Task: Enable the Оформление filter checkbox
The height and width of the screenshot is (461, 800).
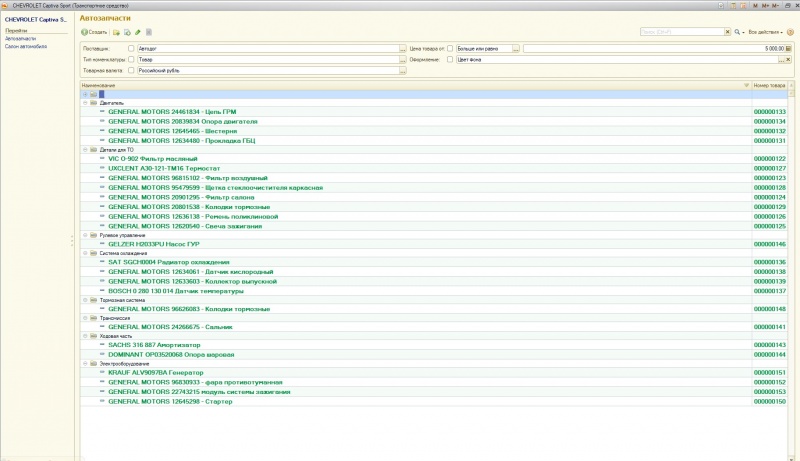Action: [x=450, y=60]
